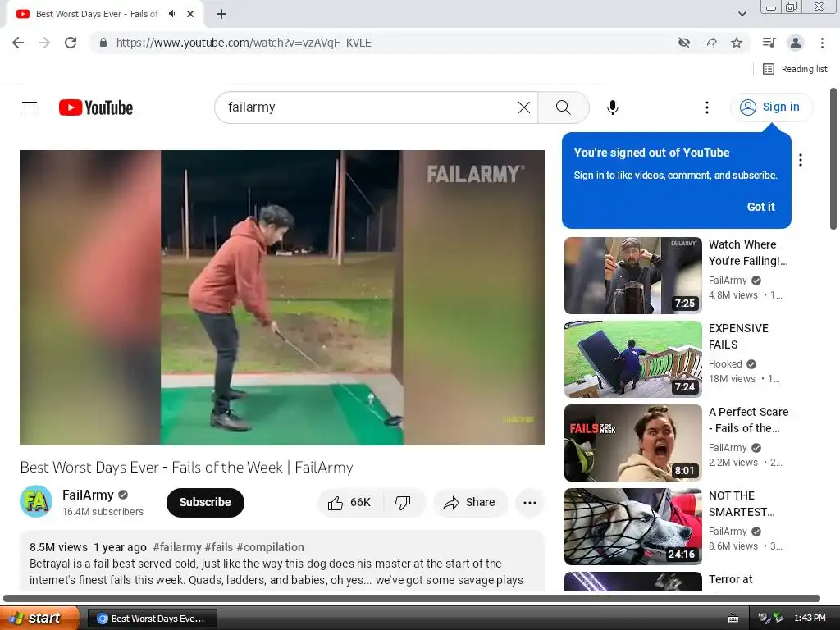The width and height of the screenshot is (840, 630).
Task: Open a new browser tab
Action: pyautogui.click(x=221, y=14)
